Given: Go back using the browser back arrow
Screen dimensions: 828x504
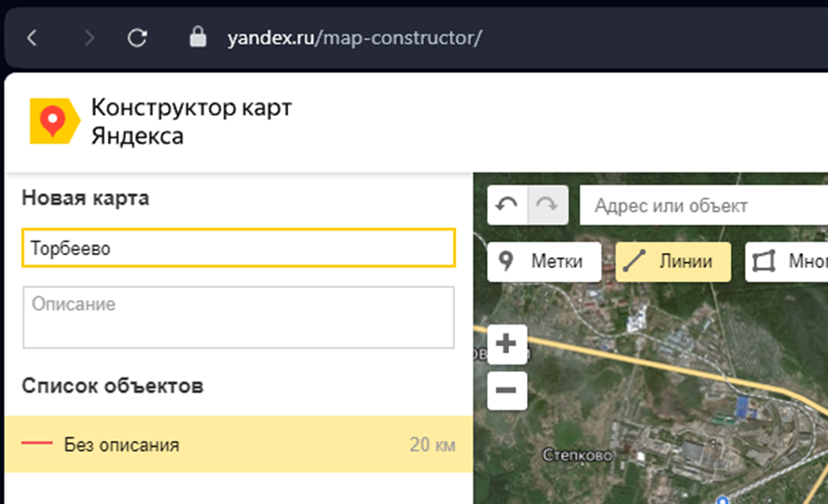Looking at the screenshot, I should point(32,38).
